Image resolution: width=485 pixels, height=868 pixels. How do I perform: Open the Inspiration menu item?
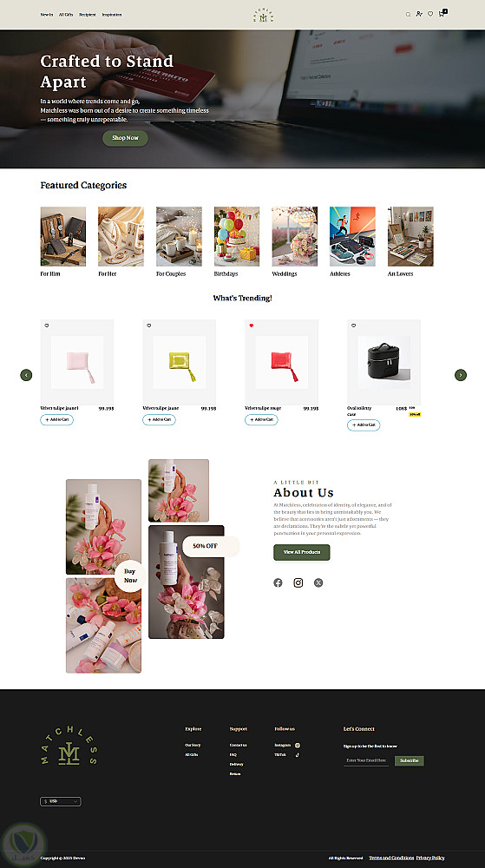point(112,15)
